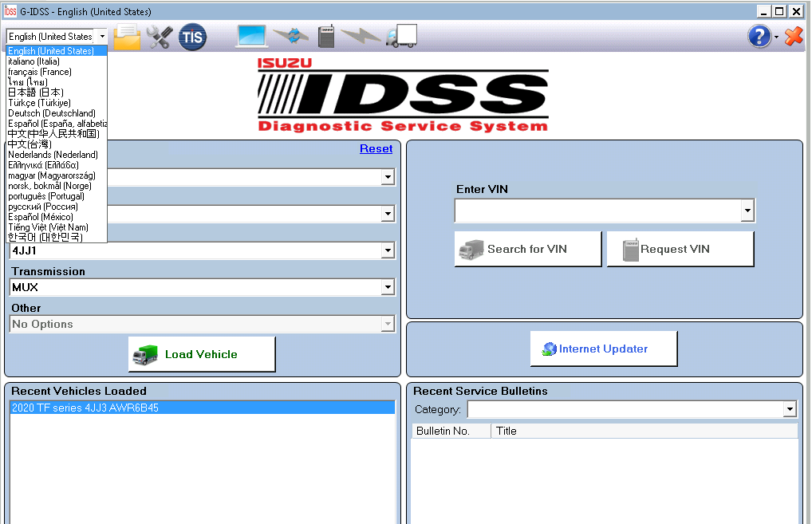Click the Reset link above the selectors
Image resolution: width=812 pixels, height=524 pixels.
(376, 148)
